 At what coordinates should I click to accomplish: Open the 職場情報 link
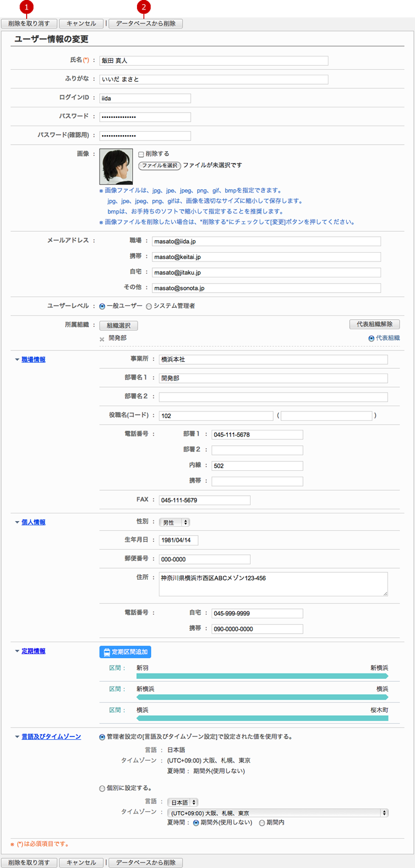[34, 360]
